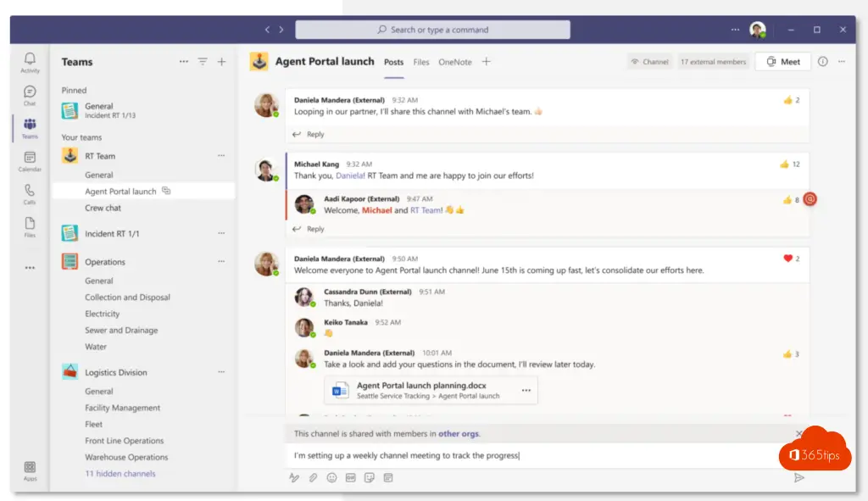Open the Agent Portal launch planning.docx attachment
The width and height of the screenshot is (868, 501).
(431, 390)
